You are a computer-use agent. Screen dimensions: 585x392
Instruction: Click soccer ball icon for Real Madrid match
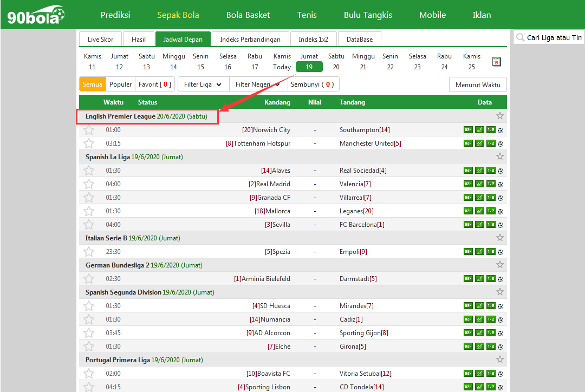tap(500, 184)
